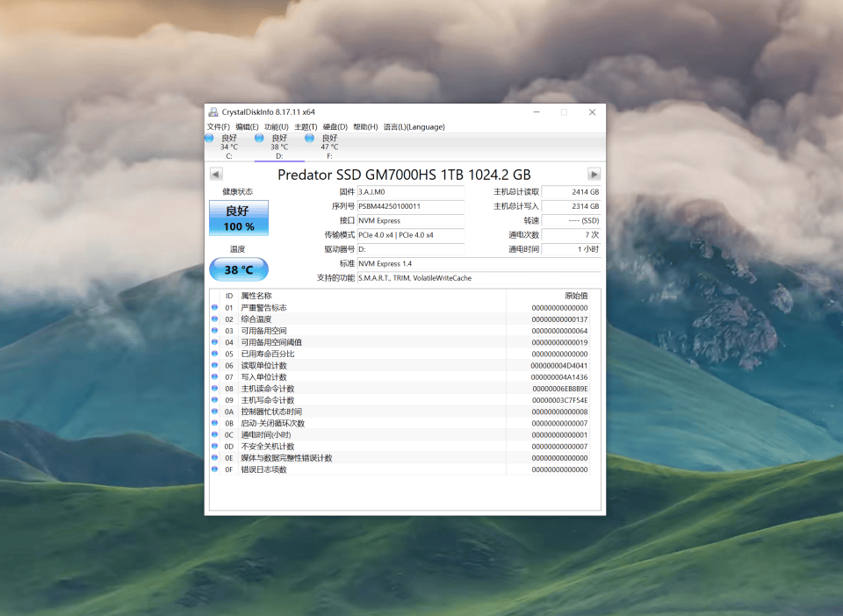The image size is (843, 616).
Task: Click raw value 00000000000019 for 可用备用空间阈值
Action: pos(559,342)
